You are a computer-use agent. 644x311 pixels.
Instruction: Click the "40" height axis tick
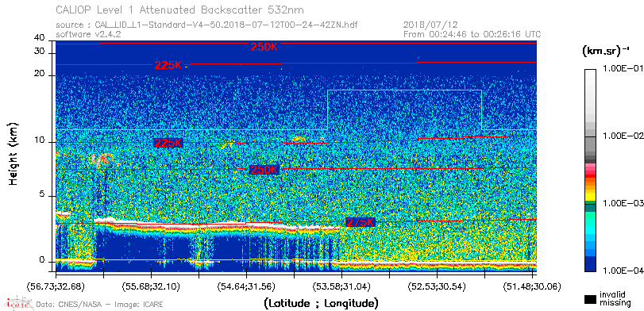click(x=40, y=38)
